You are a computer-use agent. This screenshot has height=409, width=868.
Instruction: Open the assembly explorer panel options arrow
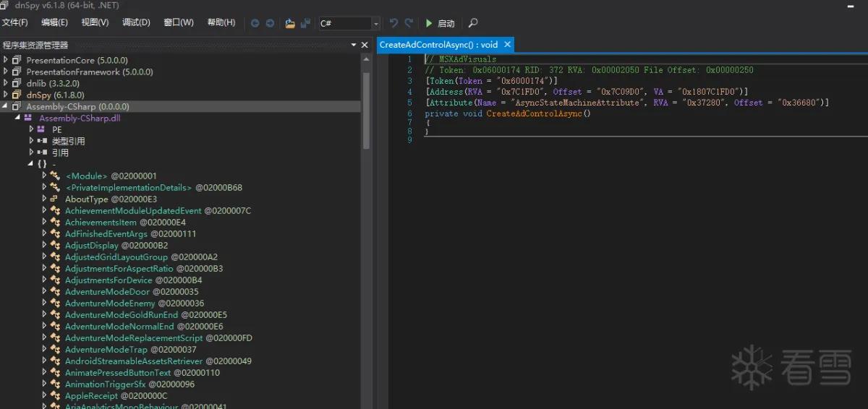coord(354,45)
